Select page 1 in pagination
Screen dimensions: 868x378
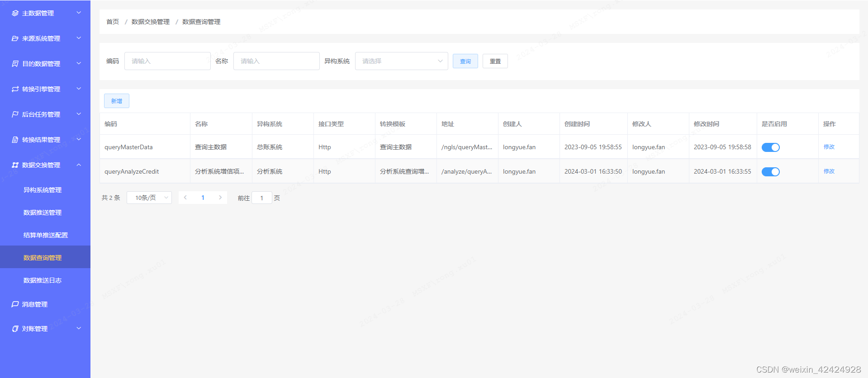203,198
